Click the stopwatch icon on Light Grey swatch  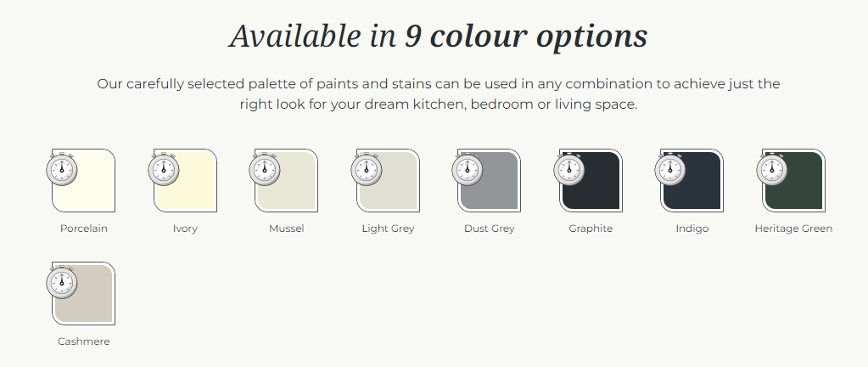pos(366,169)
